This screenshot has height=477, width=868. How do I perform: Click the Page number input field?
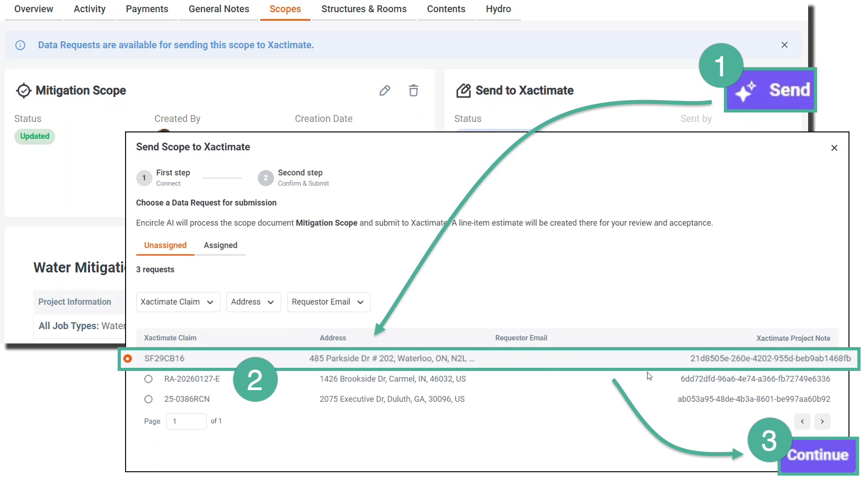tap(187, 421)
